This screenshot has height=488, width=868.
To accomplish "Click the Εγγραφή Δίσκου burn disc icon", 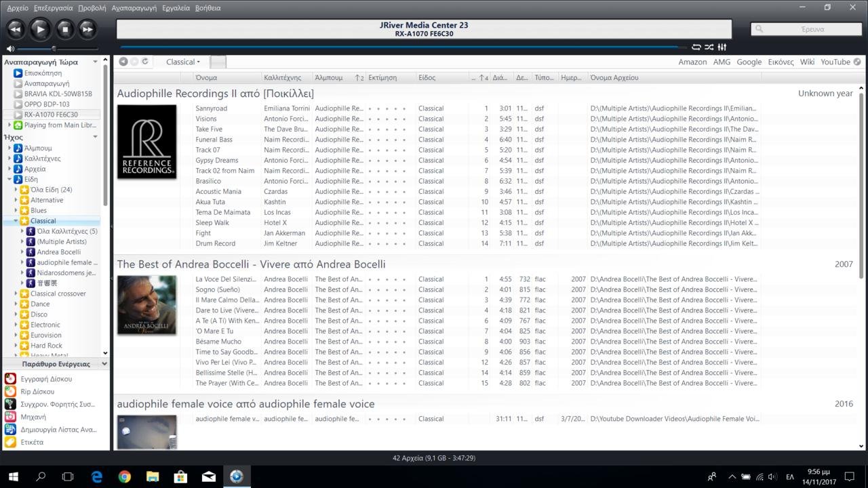I will click(10, 379).
